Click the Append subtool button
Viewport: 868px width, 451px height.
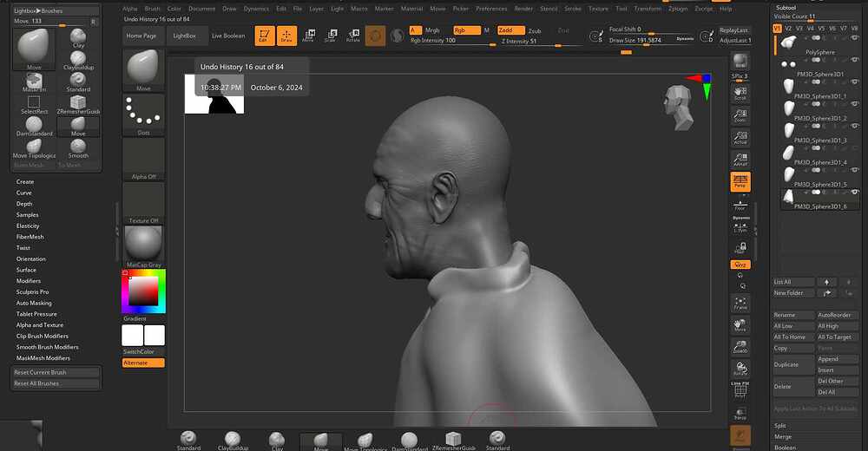[x=838, y=359]
